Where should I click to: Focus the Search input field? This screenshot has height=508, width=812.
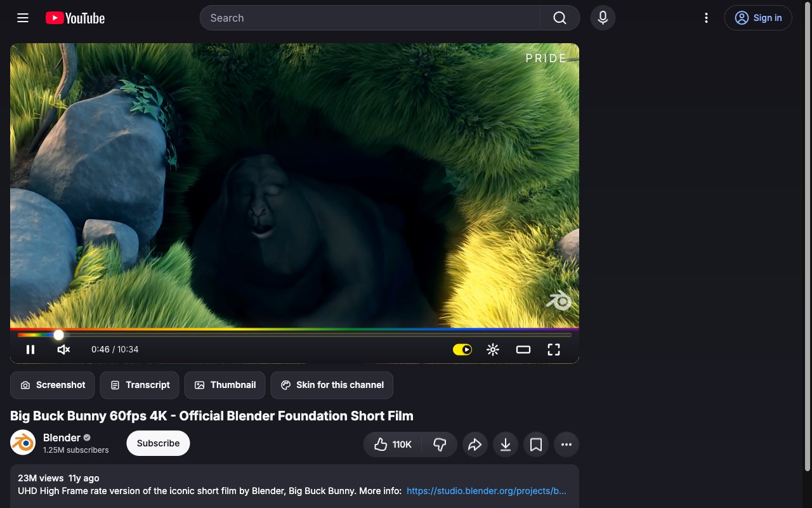click(370, 18)
